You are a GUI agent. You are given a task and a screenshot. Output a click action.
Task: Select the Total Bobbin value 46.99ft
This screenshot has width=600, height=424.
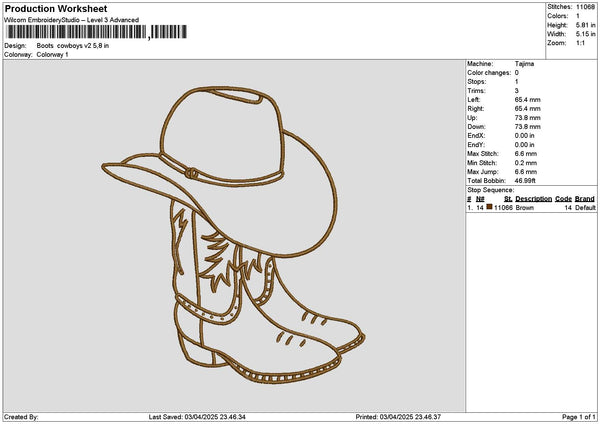coord(526,180)
